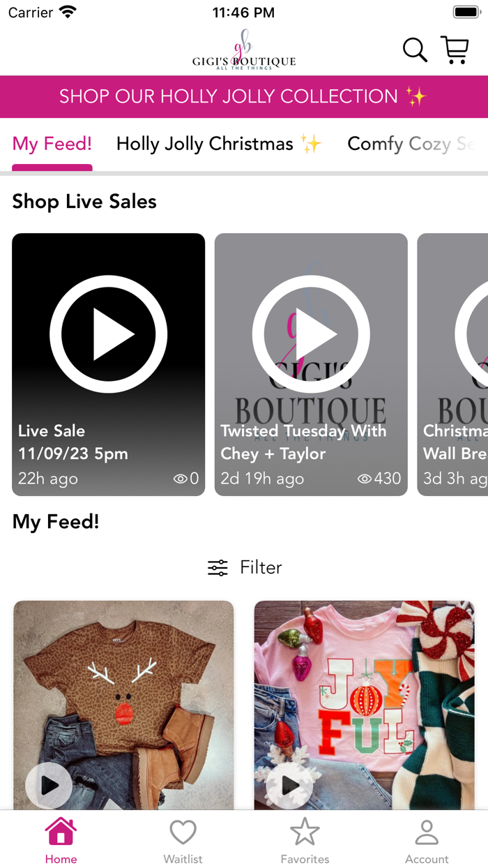Open the Filter options
The width and height of the screenshot is (488, 868).
click(244, 567)
